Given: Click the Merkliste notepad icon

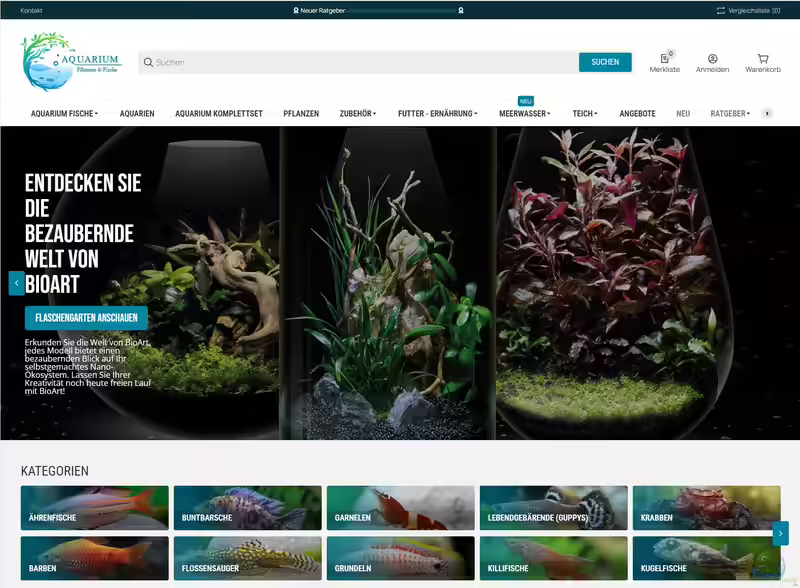Looking at the screenshot, I should (665, 60).
